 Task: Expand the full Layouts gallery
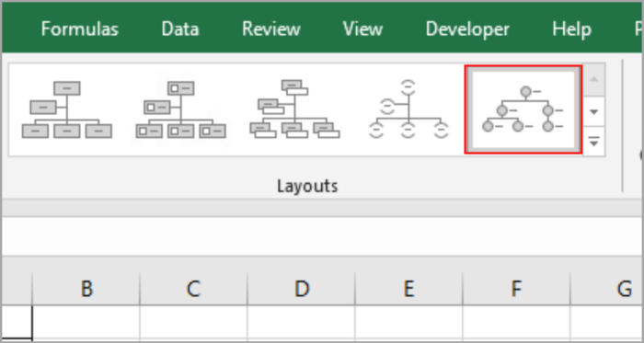594,142
